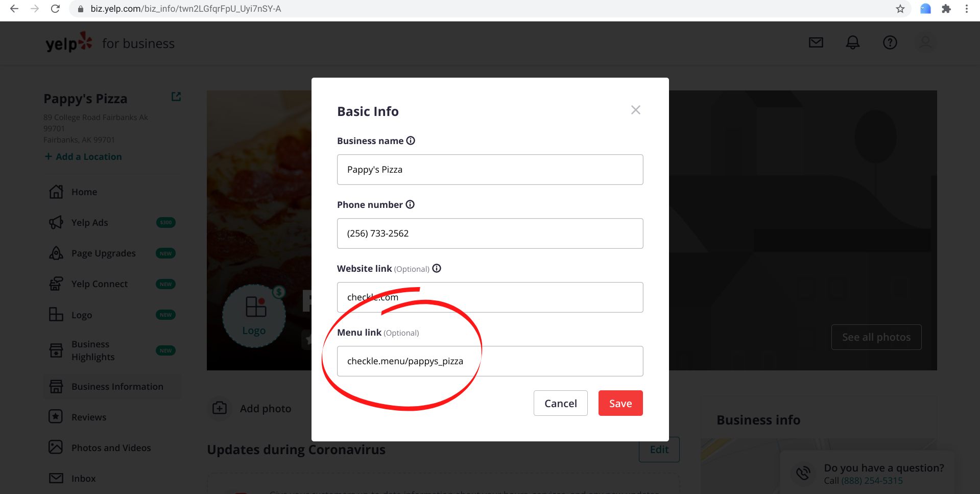980x494 pixels.
Task: Reload the page in the browser
Action: (55, 9)
